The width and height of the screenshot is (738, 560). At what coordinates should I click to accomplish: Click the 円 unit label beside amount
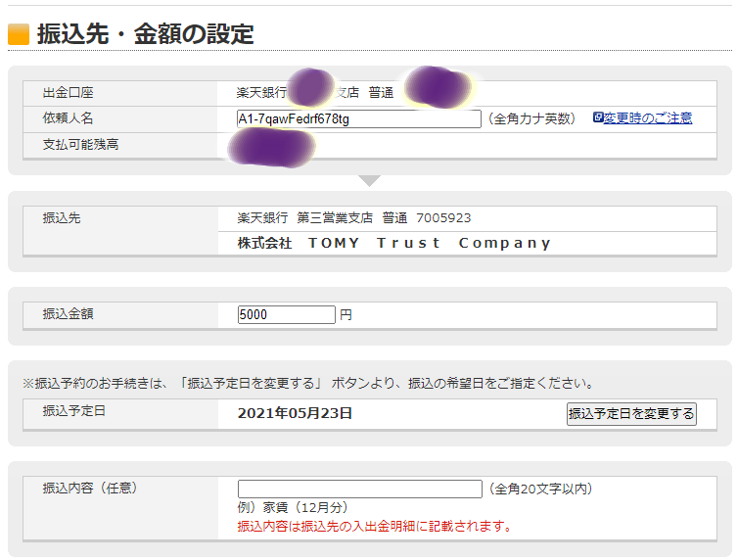tap(346, 314)
